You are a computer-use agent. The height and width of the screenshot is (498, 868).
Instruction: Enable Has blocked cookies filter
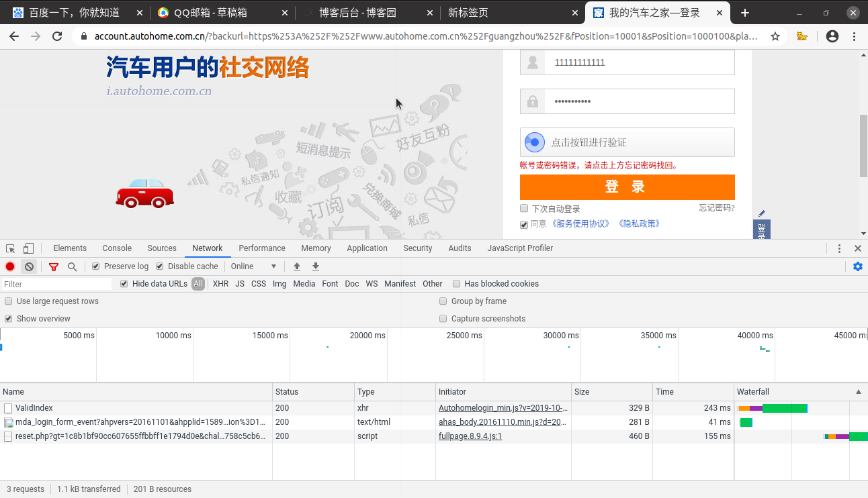tap(457, 284)
